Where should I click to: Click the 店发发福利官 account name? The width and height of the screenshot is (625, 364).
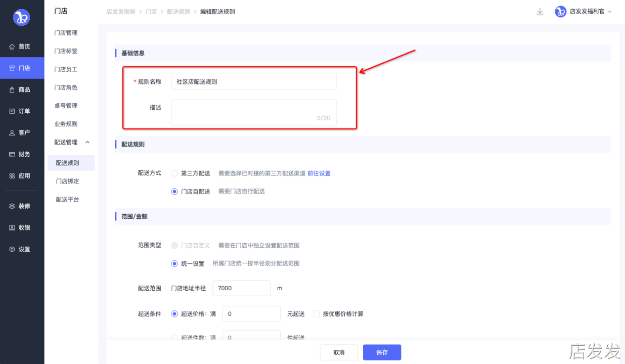(587, 12)
